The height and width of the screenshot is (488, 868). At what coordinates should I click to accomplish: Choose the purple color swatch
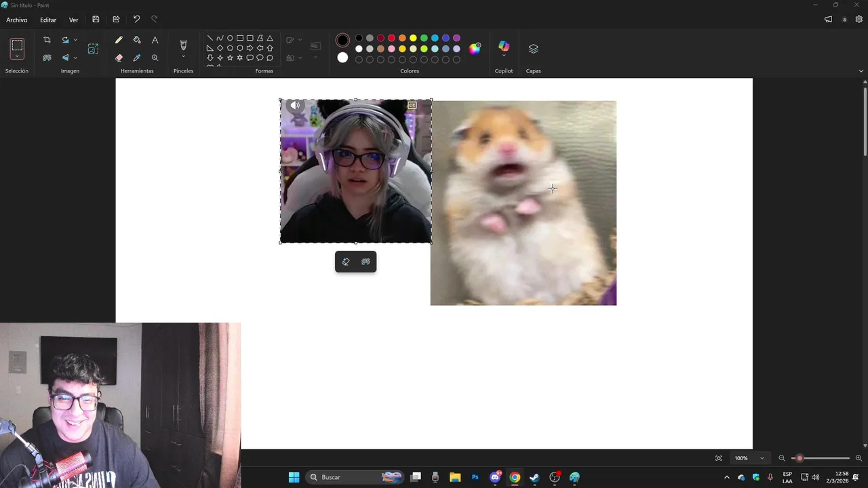456,38
